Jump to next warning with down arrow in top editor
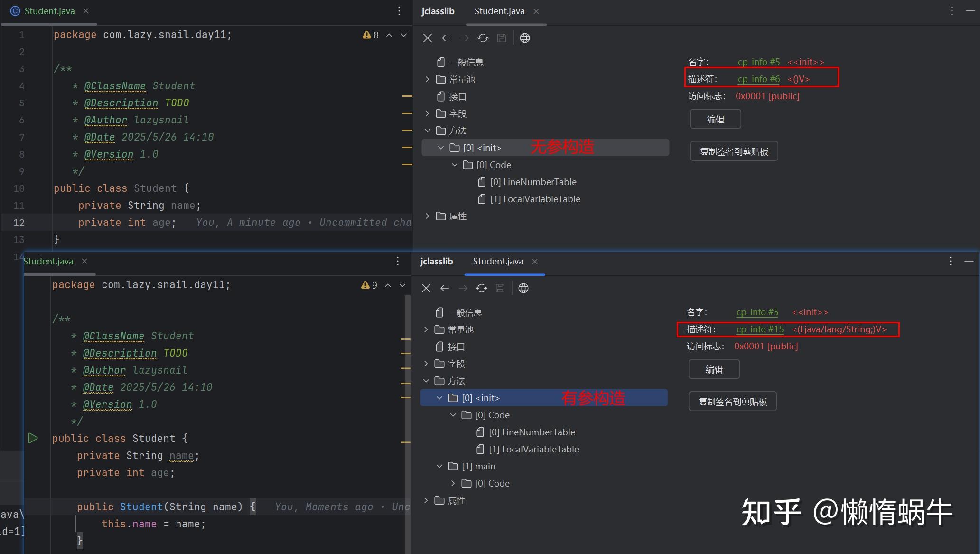980x554 pixels. point(404,35)
